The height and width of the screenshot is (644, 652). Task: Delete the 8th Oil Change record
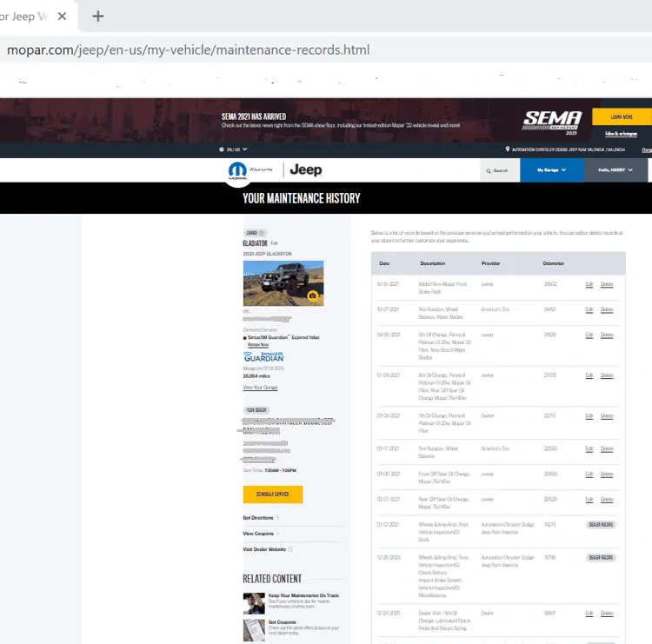[607, 375]
